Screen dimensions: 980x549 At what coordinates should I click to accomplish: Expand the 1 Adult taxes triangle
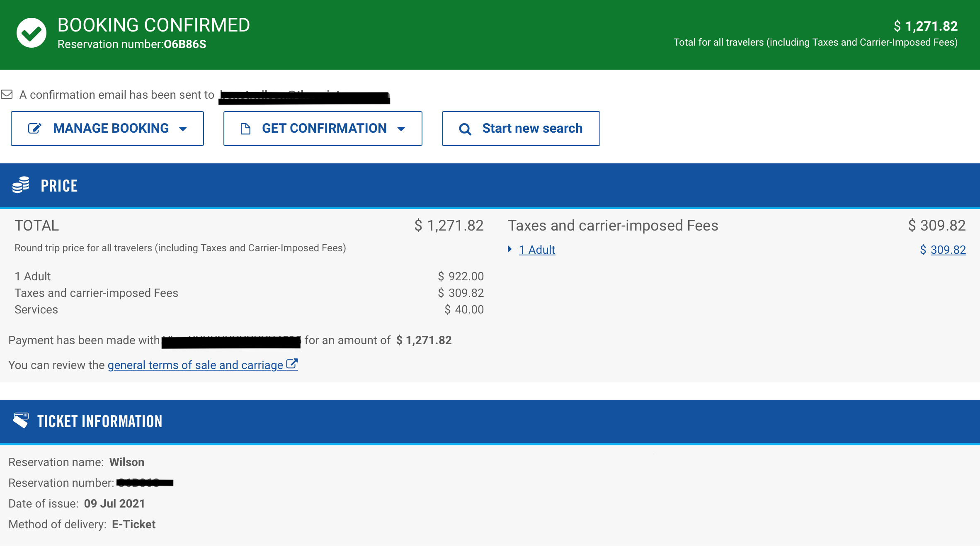509,249
